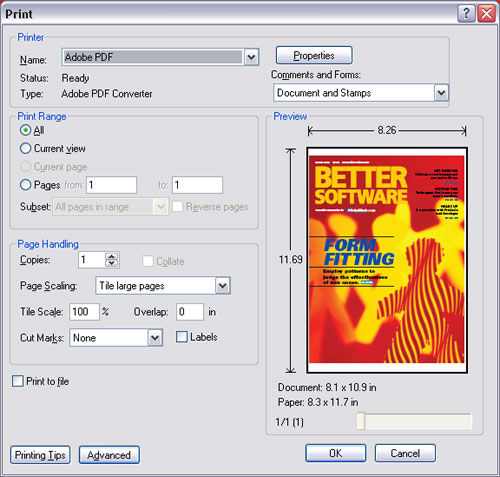Click the Printing Tips button
This screenshot has height=477, width=500.
40,455
